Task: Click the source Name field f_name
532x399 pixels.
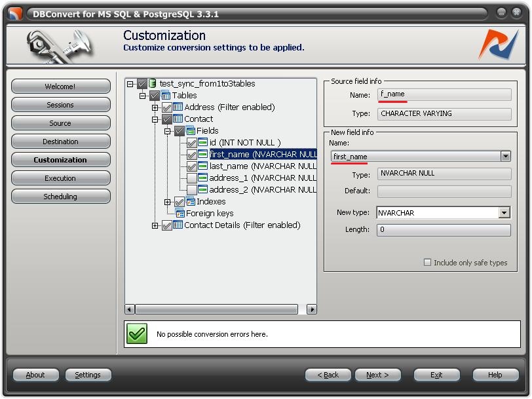Action: pyautogui.click(x=444, y=94)
